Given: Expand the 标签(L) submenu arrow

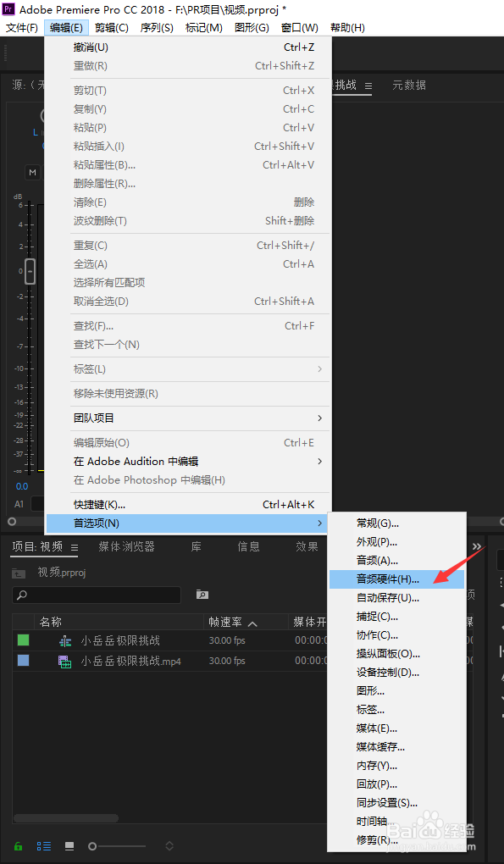Looking at the screenshot, I should click(x=320, y=368).
